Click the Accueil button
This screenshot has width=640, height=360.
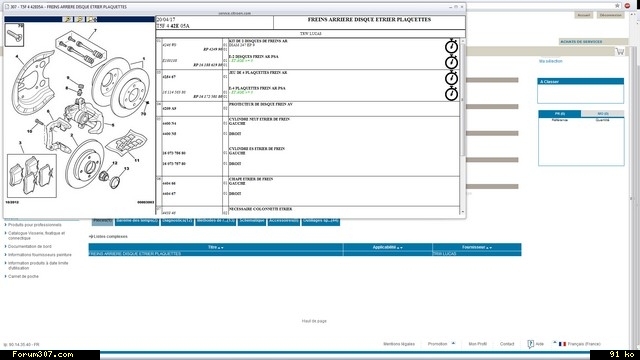pos(584,15)
